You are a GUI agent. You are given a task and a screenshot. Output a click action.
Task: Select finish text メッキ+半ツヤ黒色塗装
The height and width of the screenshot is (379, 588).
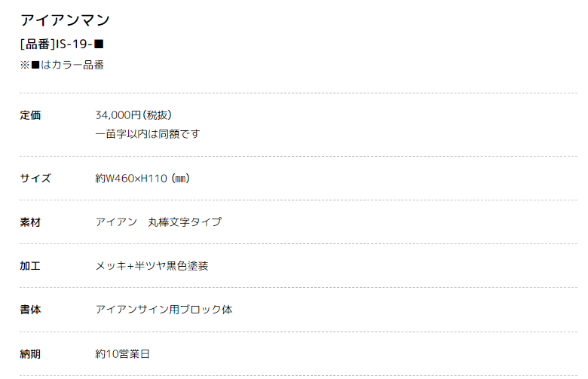pos(152,266)
